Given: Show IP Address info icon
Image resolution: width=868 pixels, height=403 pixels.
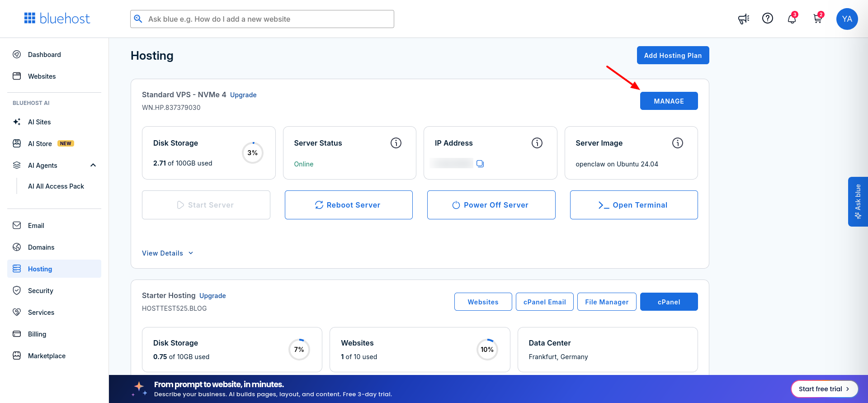Looking at the screenshot, I should (x=537, y=143).
